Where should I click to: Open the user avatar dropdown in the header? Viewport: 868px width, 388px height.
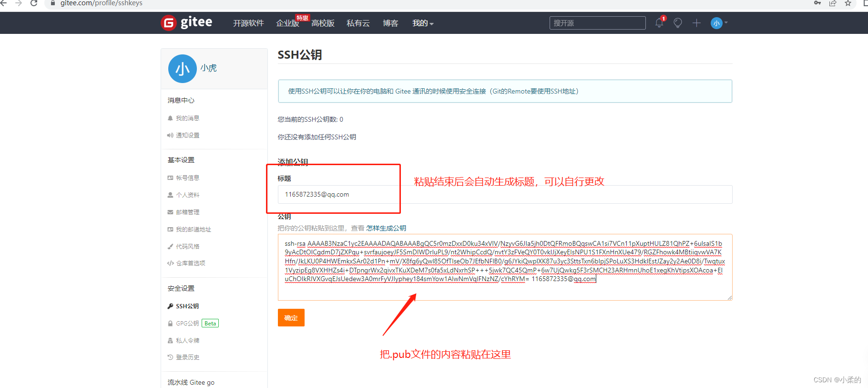point(719,23)
